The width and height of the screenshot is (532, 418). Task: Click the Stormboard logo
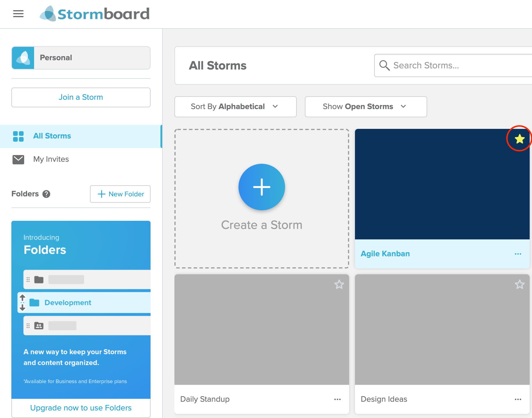[x=95, y=14]
